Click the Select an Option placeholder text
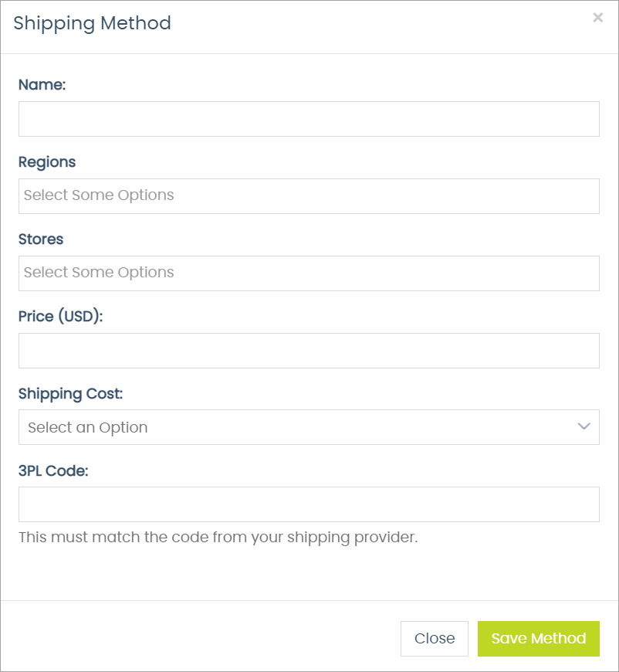Screen dimensions: 619x672 point(86,426)
